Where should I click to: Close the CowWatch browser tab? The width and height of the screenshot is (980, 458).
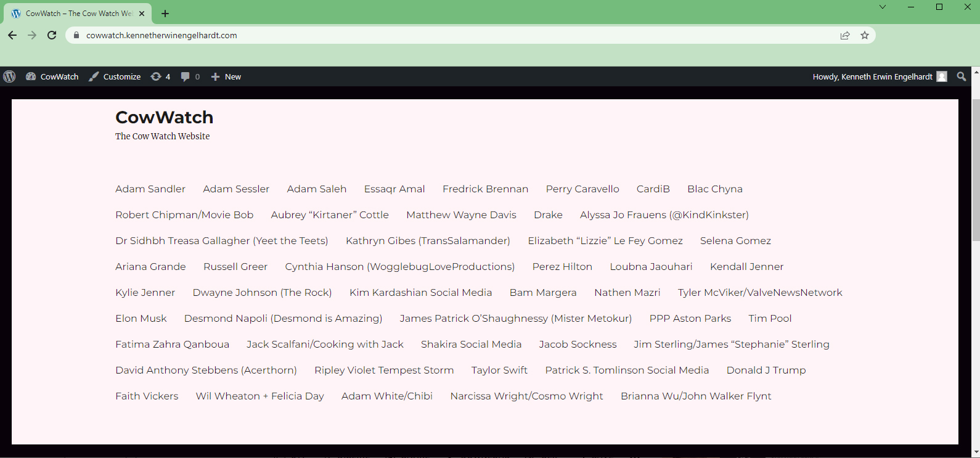pyautogui.click(x=142, y=14)
